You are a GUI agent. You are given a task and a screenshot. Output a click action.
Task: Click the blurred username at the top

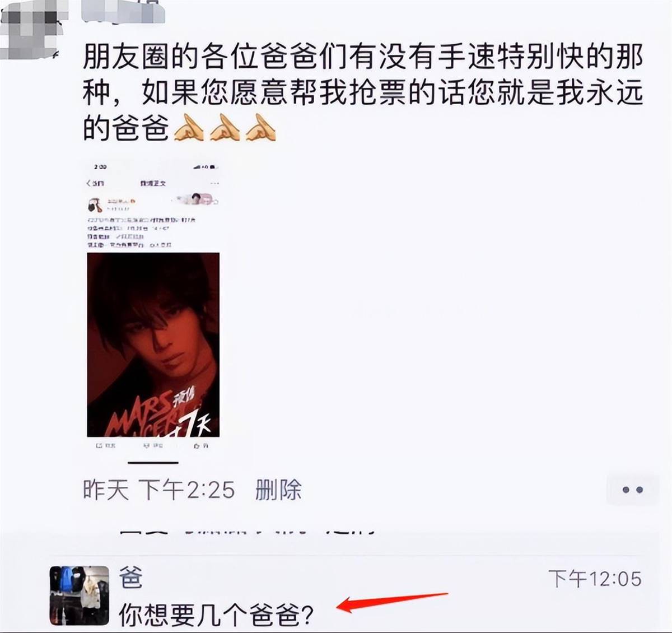pos(123,11)
